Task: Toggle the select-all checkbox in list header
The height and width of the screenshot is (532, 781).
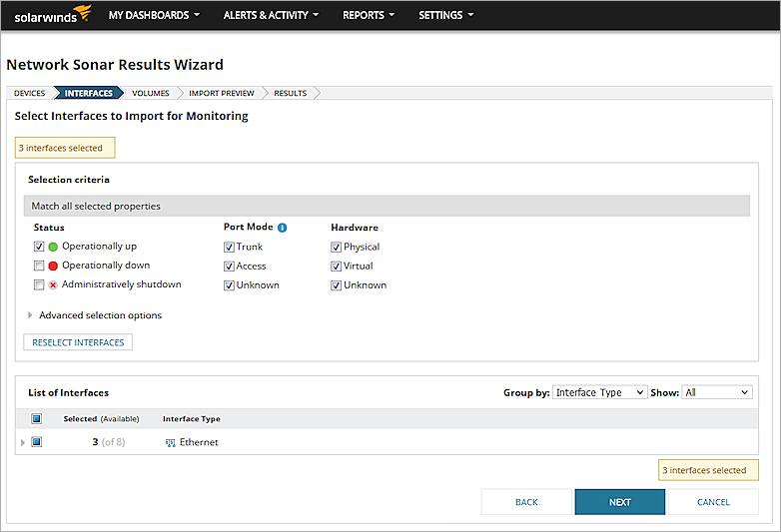Action: point(36,419)
